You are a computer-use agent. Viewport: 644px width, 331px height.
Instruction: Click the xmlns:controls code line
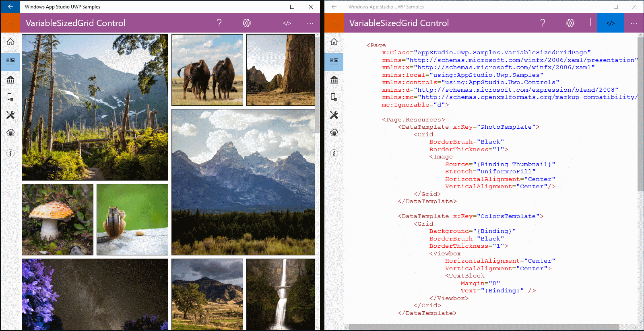(x=471, y=82)
